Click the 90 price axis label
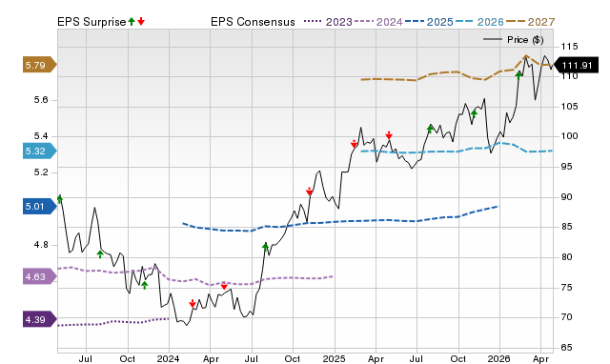610x364 pixels. click(566, 197)
